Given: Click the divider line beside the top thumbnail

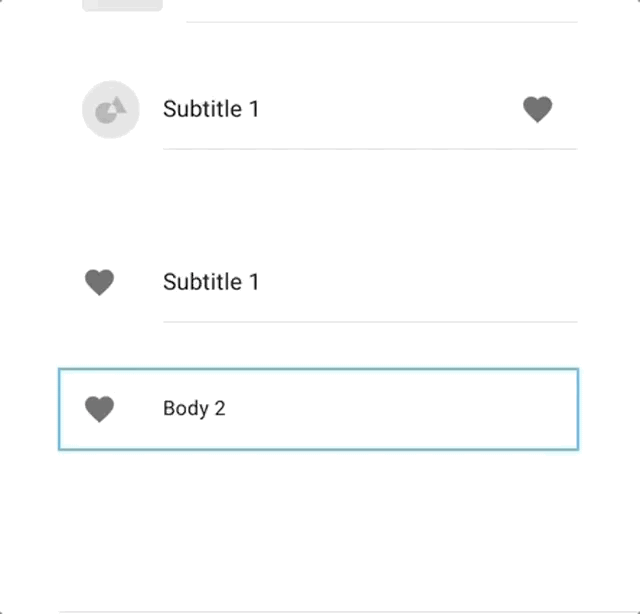Looking at the screenshot, I should (382, 22).
